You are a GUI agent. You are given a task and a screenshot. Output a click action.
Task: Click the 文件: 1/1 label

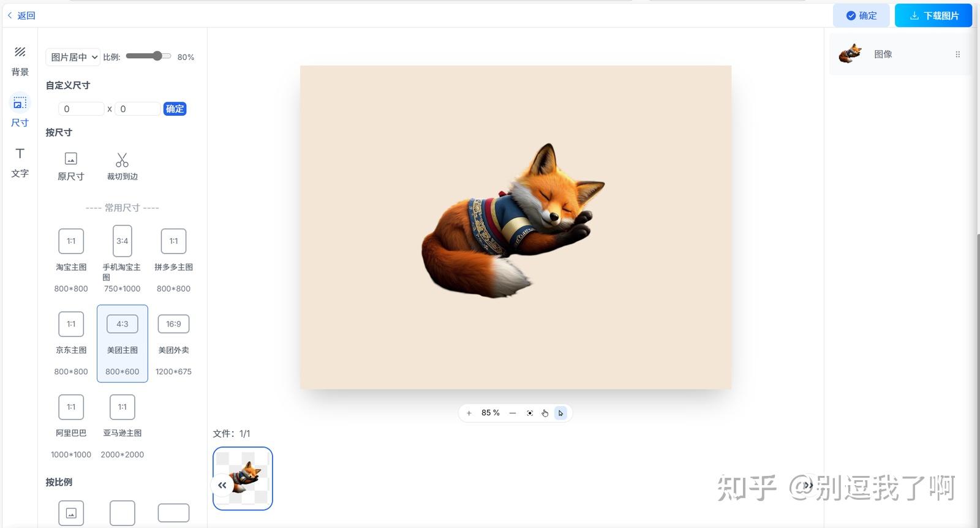point(232,434)
